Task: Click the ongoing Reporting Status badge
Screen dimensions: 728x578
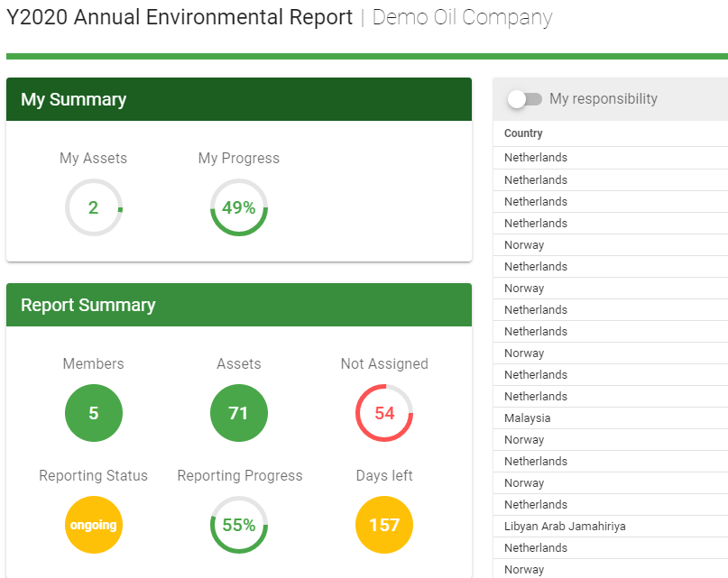Action: click(x=94, y=525)
